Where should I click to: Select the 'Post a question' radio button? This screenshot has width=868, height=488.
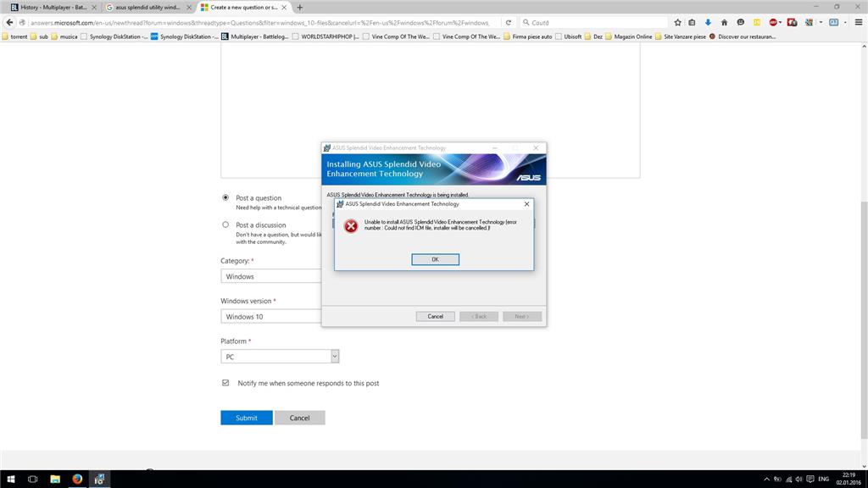[225, 197]
